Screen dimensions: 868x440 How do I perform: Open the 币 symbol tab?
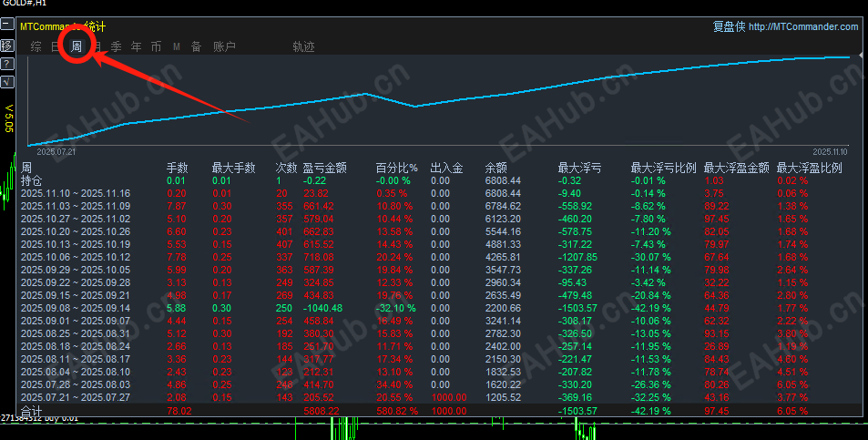point(156,46)
